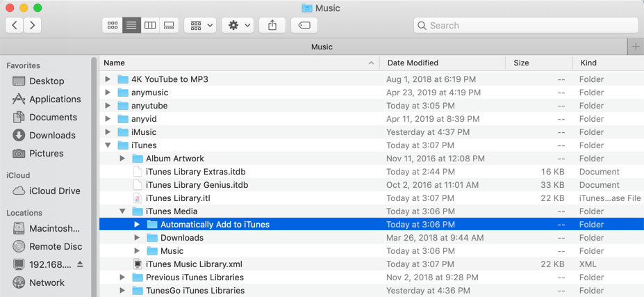Image resolution: width=644 pixels, height=297 pixels.
Task: Expand the Album Artwork folder
Action: coord(122,159)
